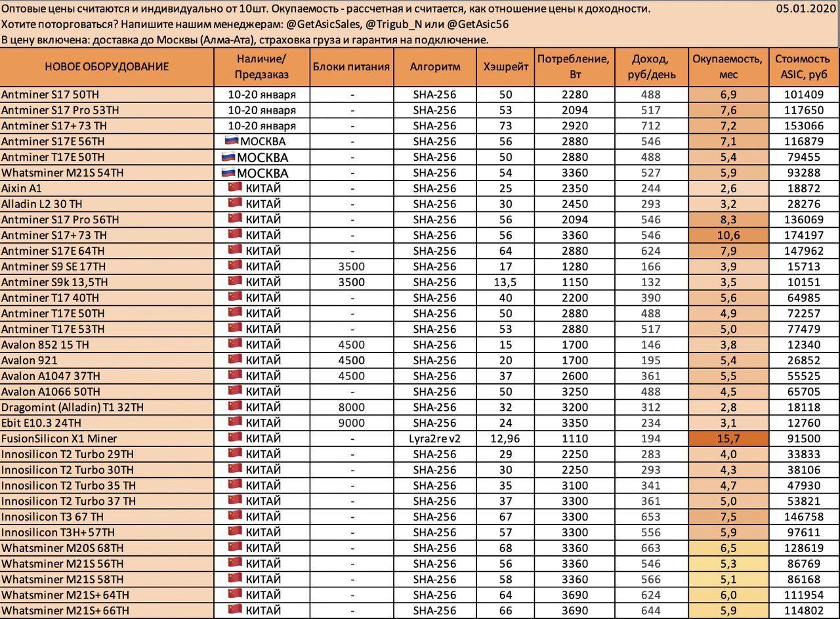Select the Russian flag in Antminer T17E 50TH row

click(x=228, y=157)
